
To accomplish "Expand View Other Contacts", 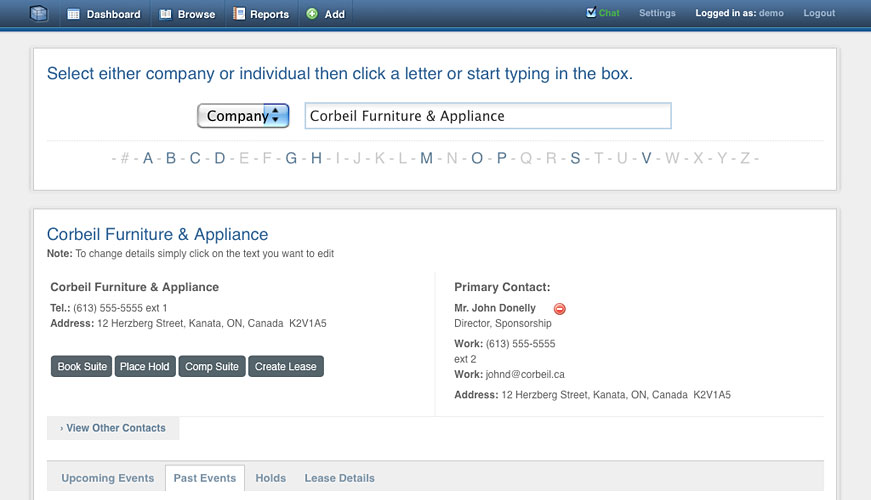I will [113, 428].
